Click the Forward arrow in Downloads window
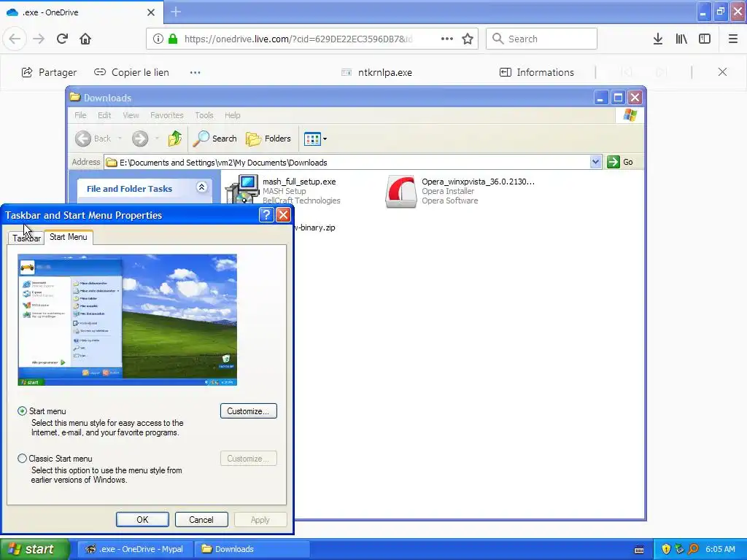 pos(139,139)
